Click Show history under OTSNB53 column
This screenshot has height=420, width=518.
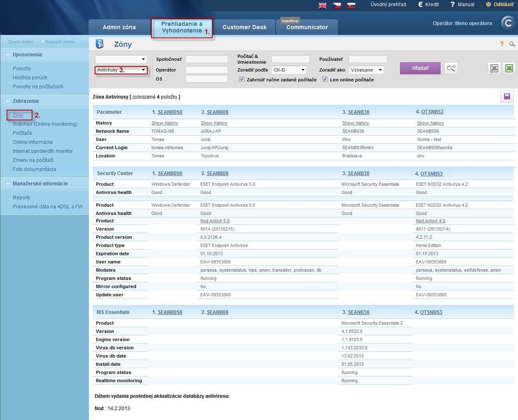pyautogui.click(x=430, y=123)
